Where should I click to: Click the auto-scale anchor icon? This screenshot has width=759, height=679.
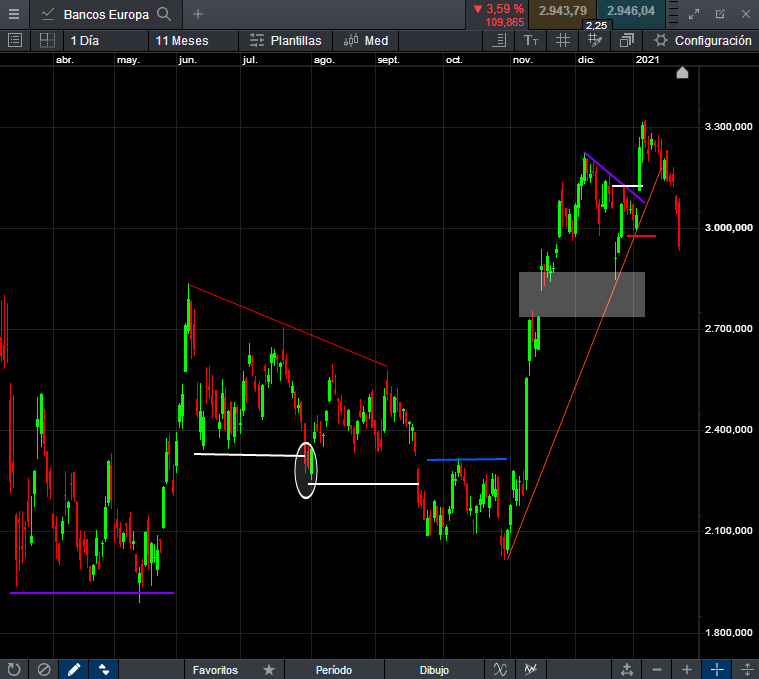pos(627,670)
